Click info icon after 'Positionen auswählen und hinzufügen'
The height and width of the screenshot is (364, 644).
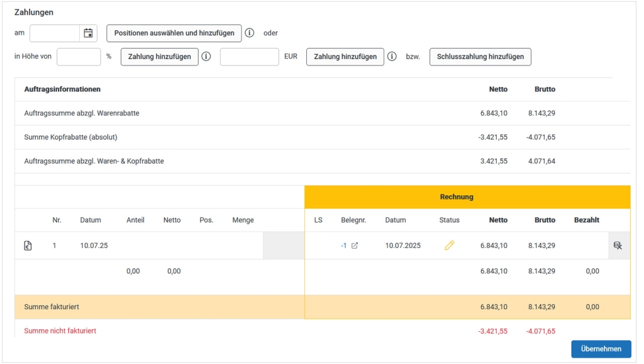pos(250,33)
